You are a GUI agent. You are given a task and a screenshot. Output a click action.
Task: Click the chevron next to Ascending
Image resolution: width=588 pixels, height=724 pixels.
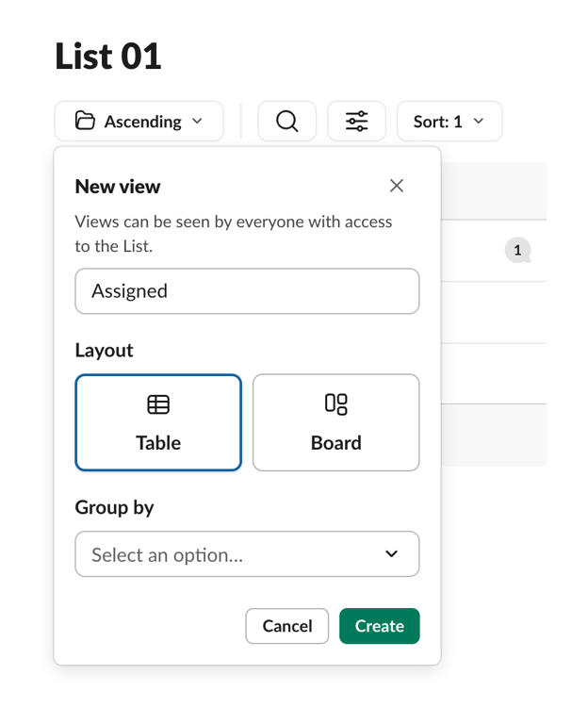(197, 121)
